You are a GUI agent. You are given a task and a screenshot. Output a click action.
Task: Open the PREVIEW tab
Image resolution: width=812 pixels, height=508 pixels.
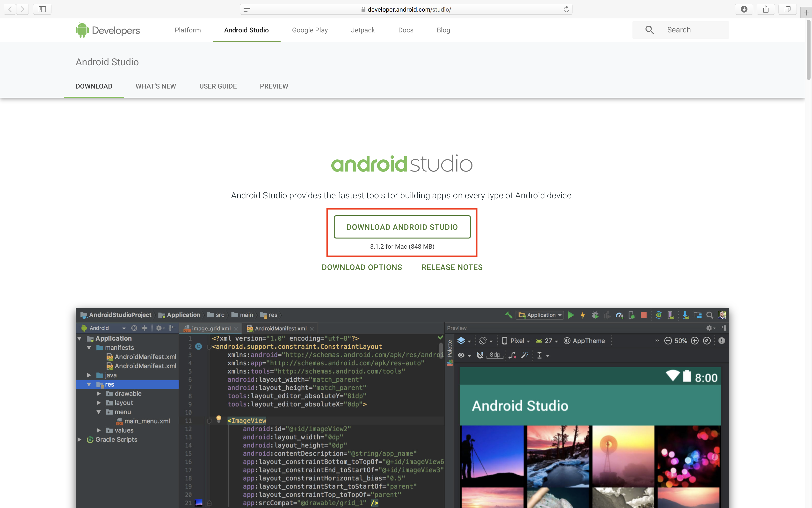pyautogui.click(x=274, y=86)
